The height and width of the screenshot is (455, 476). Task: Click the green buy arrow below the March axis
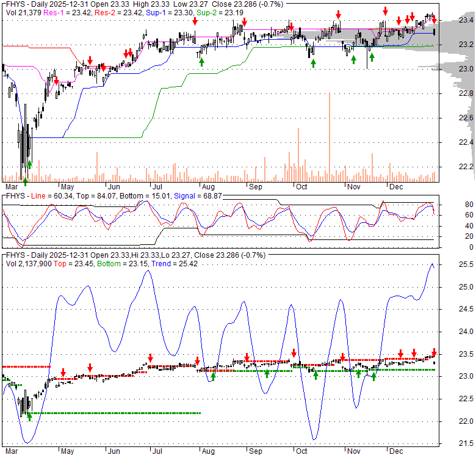(25, 182)
